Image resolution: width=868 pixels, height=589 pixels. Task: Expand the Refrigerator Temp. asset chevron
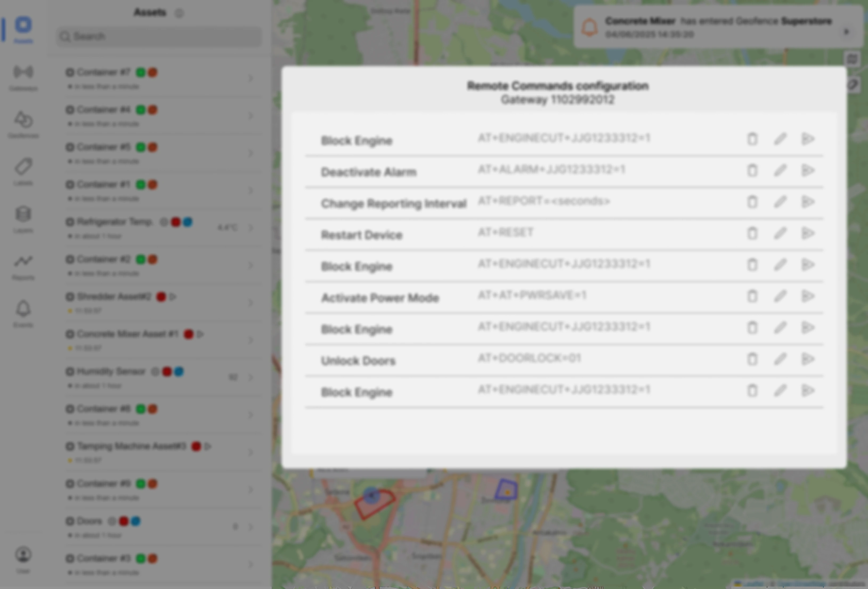pyautogui.click(x=251, y=228)
